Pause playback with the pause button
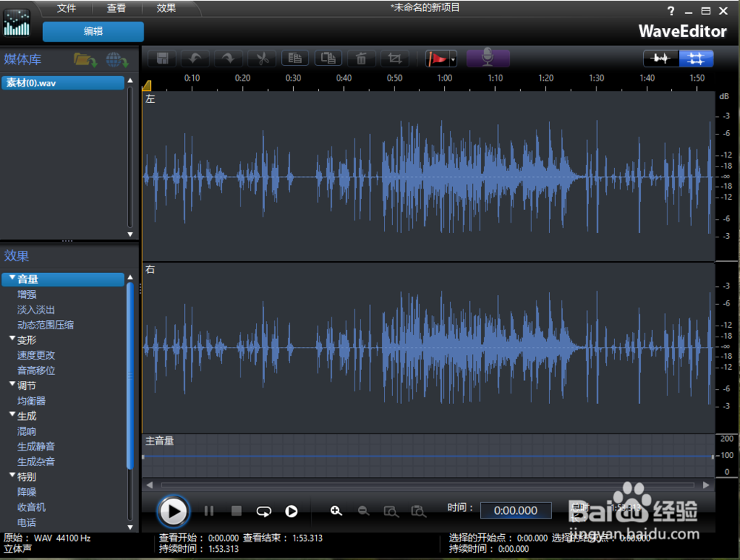 [x=209, y=511]
